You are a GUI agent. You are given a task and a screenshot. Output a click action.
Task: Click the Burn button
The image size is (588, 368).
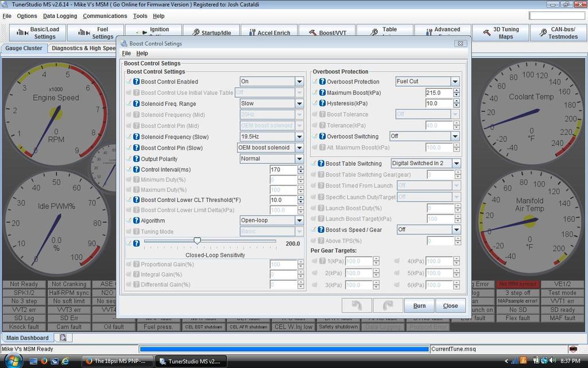(419, 305)
